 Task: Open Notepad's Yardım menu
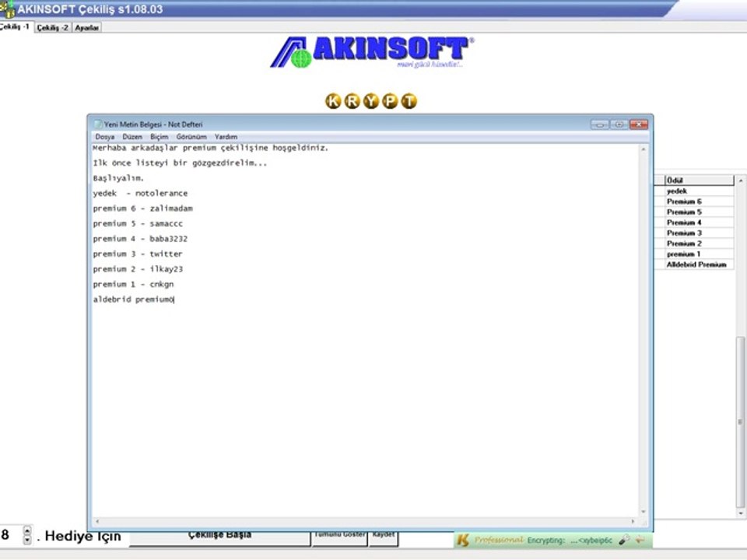tap(226, 137)
